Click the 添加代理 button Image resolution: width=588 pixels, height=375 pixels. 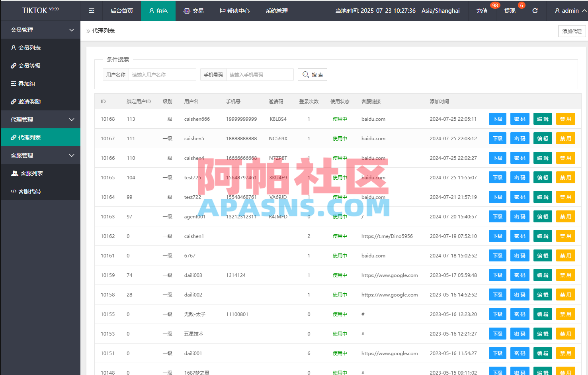[572, 31]
